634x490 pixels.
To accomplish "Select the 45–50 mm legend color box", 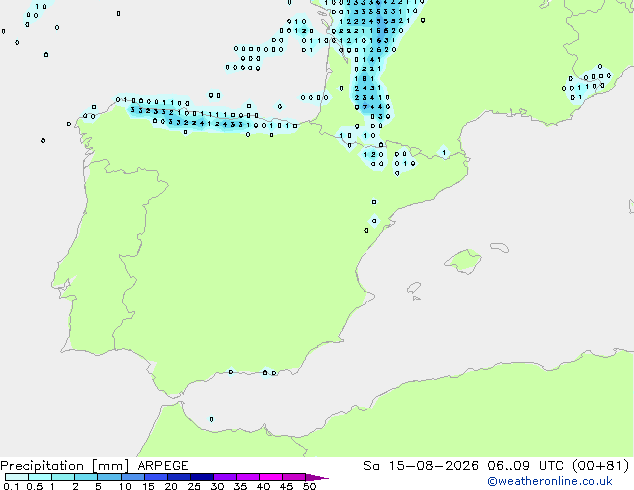I will pyautogui.click(x=294, y=477).
